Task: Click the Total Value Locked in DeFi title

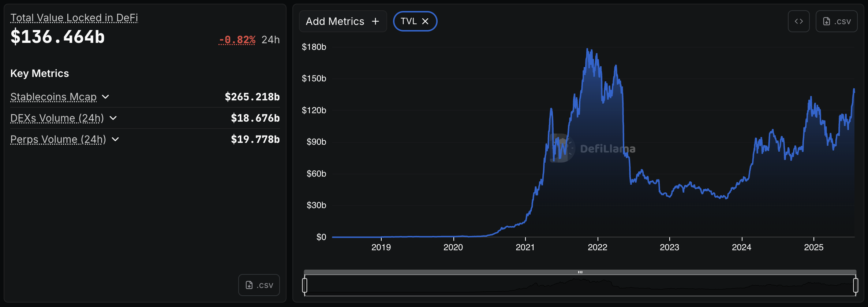Action: pos(74,18)
